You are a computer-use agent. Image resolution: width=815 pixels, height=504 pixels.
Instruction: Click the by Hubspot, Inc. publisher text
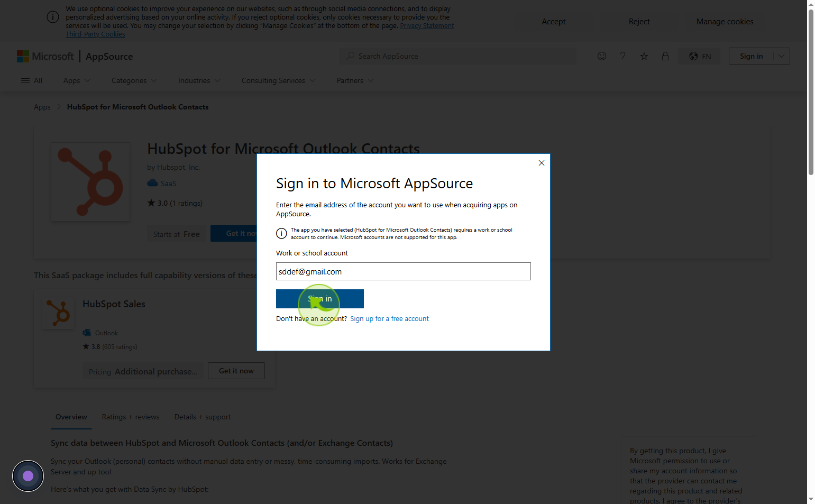[173, 167]
